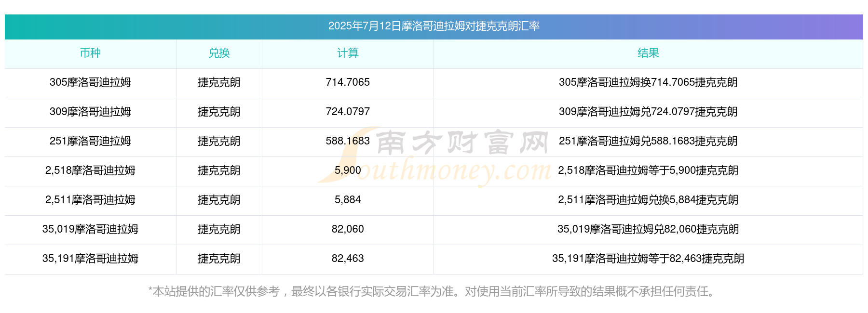868x313 pixels.
Task: Click the 币种 column header
Action: (x=90, y=53)
